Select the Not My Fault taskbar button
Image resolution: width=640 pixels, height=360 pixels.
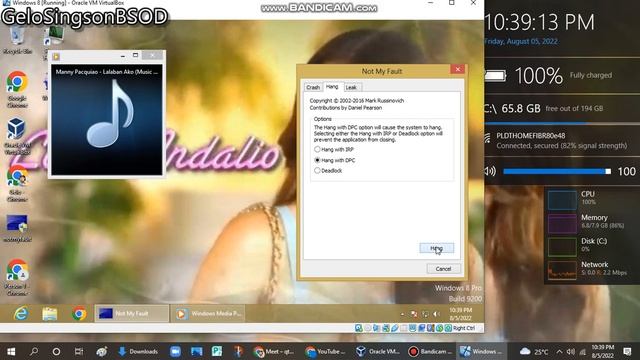[132, 313]
